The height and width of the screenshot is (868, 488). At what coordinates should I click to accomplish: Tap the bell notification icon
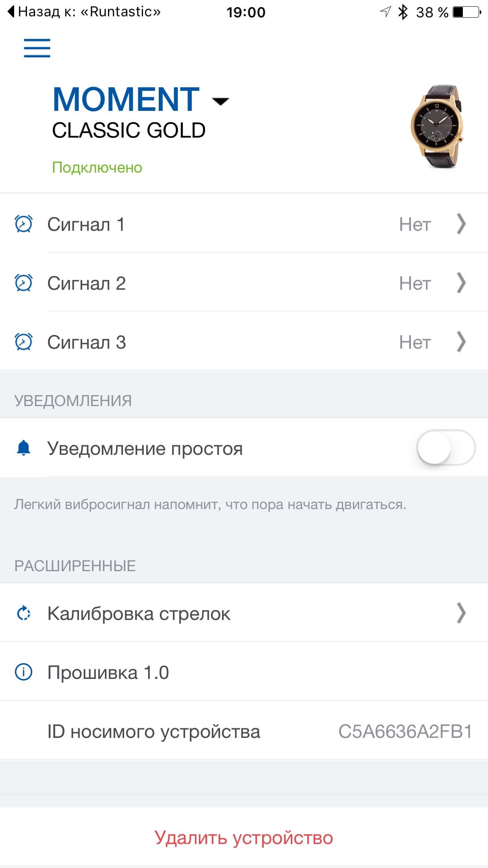(24, 448)
